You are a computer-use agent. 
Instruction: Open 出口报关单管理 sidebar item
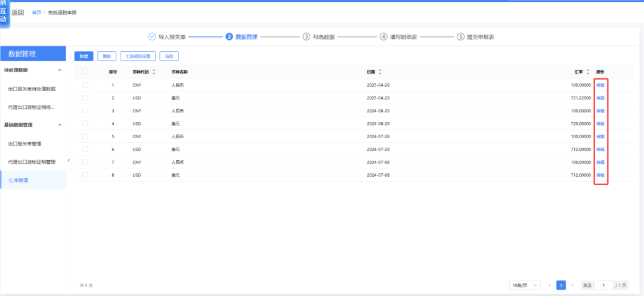click(x=24, y=144)
